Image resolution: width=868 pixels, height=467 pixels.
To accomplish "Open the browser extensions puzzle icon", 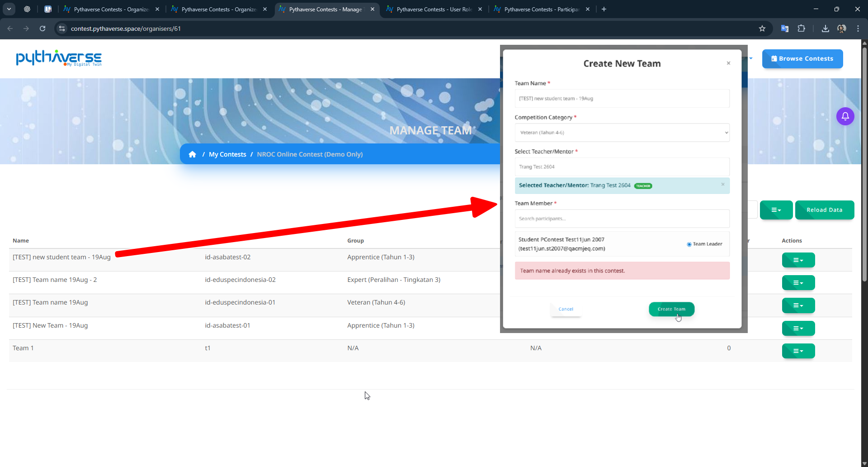I will click(x=801, y=29).
